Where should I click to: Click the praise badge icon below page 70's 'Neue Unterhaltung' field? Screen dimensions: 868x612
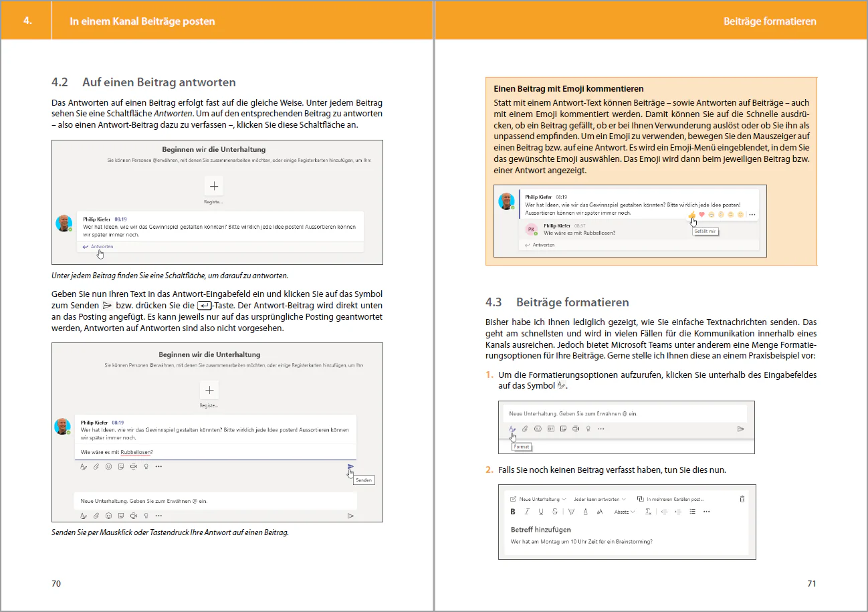pos(146,516)
